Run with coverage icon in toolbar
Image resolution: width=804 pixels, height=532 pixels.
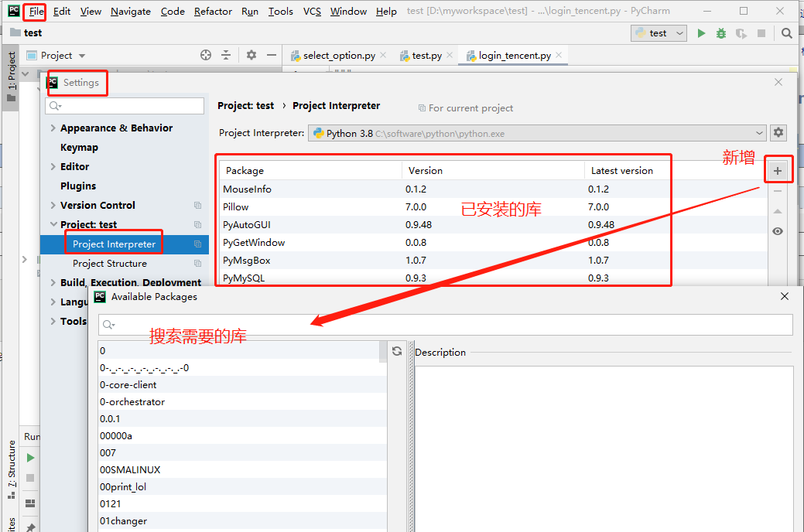(741, 33)
